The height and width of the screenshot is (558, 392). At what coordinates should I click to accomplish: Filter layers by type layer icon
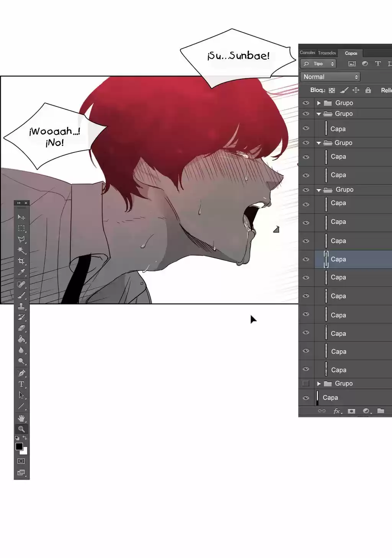point(378,64)
